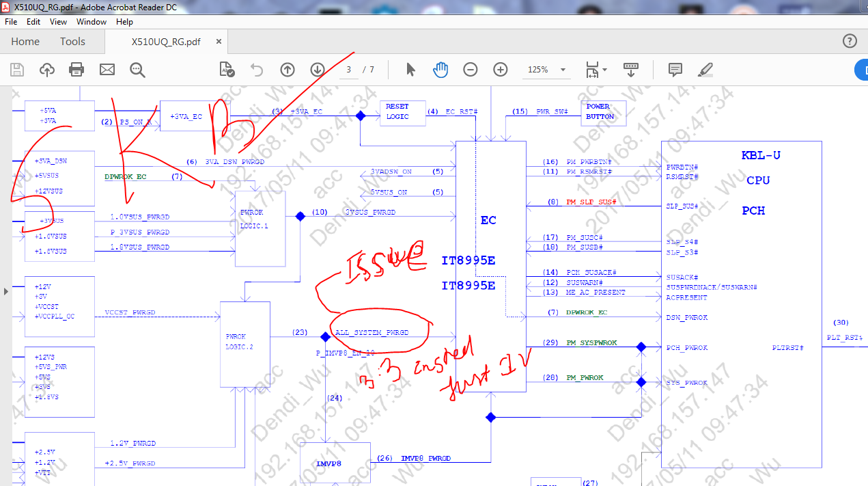
Task: Send the file by email envelope icon
Action: pos(107,69)
